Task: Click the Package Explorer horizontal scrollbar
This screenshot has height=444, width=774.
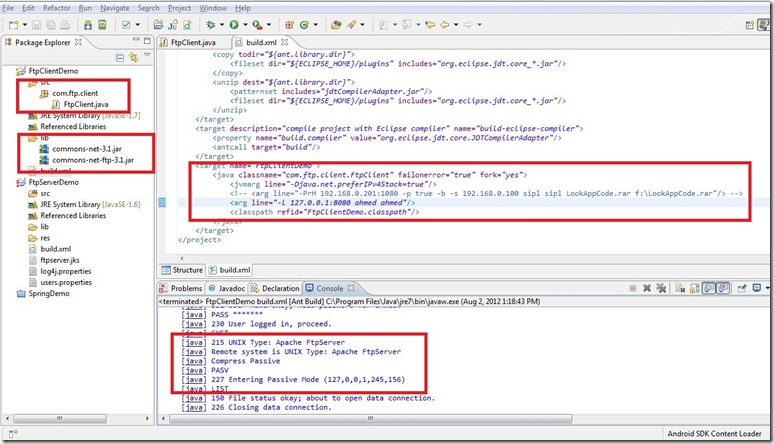Action: (59, 419)
